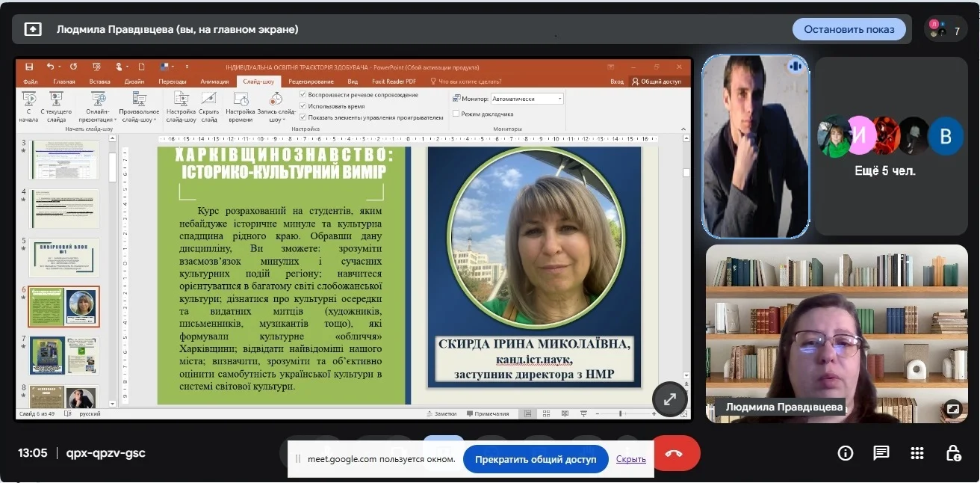Image resolution: width=980 pixels, height=483 pixels.
Task: Expand shared screen with fullscreen arrows
Action: point(669,399)
